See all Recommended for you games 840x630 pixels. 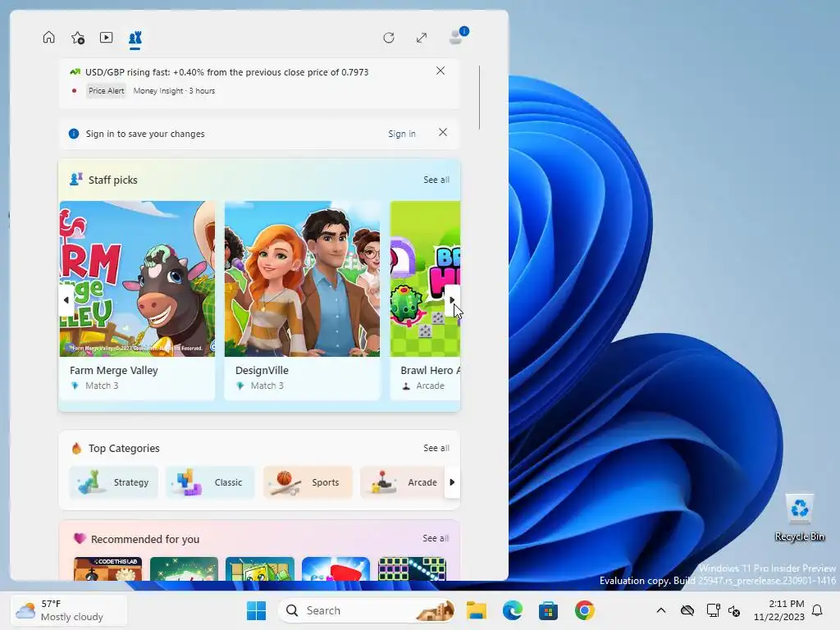click(x=436, y=538)
